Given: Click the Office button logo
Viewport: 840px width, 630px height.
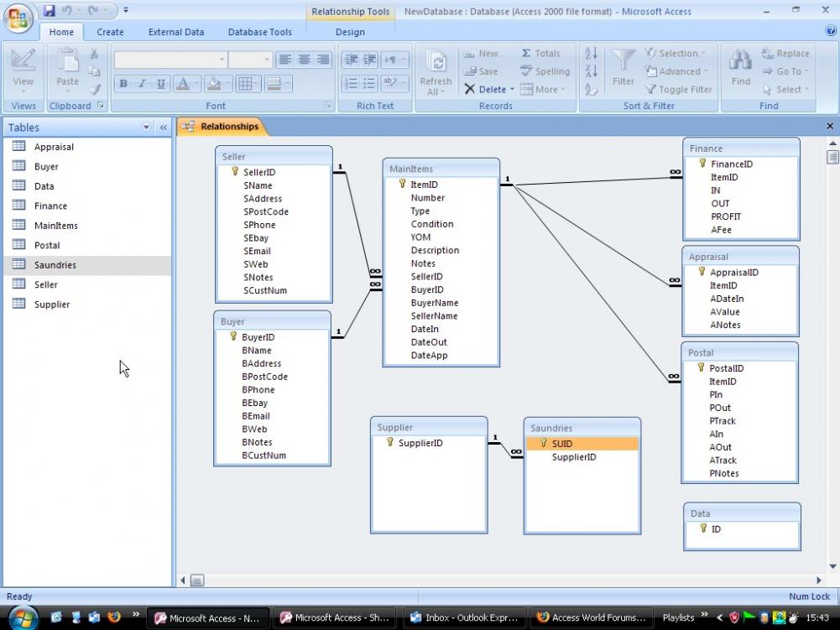Looking at the screenshot, I should [18, 18].
